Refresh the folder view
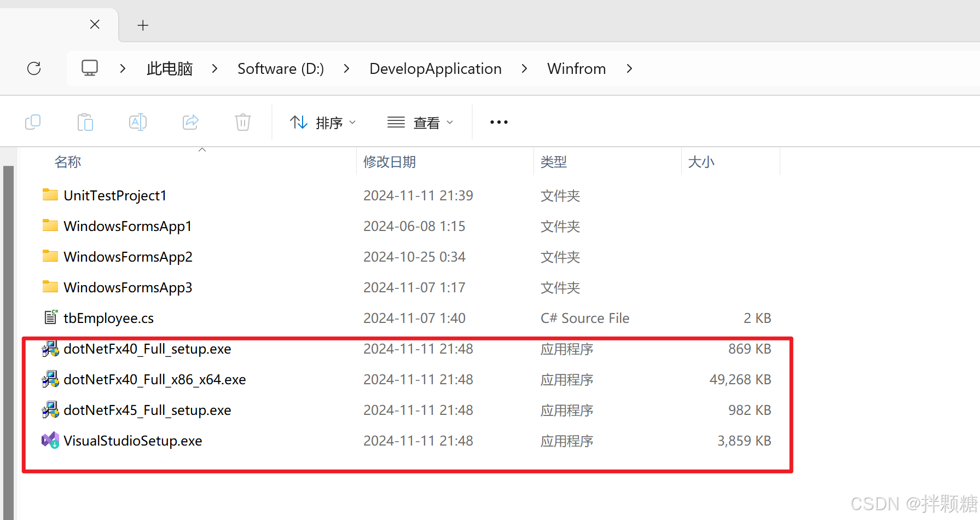 pyautogui.click(x=34, y=68)
